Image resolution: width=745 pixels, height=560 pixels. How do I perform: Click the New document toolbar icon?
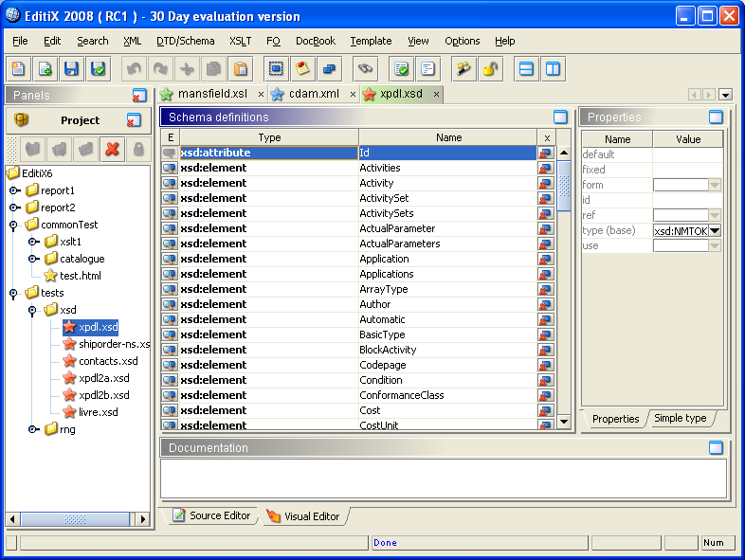click(19, 69)
